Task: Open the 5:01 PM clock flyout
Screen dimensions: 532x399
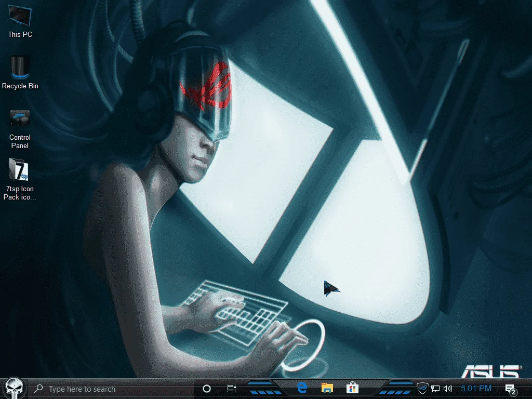Action: (476, 388)
